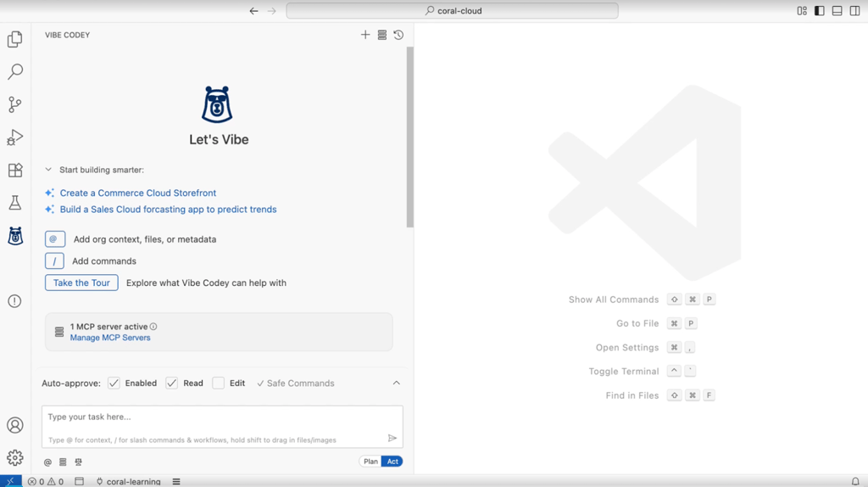Screen dimensions: 868x487
Task: Open the Manage gear icon
Action: pyautogui.click(x=15, y=457)
